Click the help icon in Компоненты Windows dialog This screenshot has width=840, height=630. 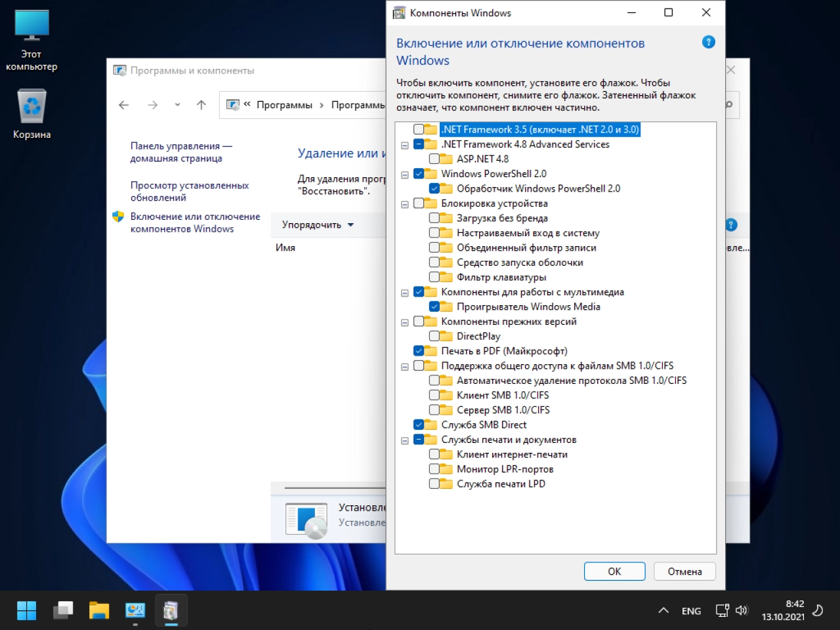point(709,42)
